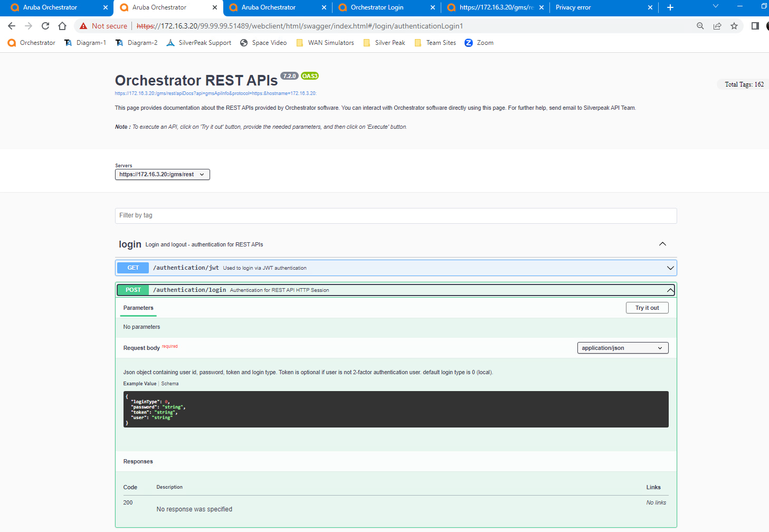Close the Orchestrator Login tab

tap(433, 7)
